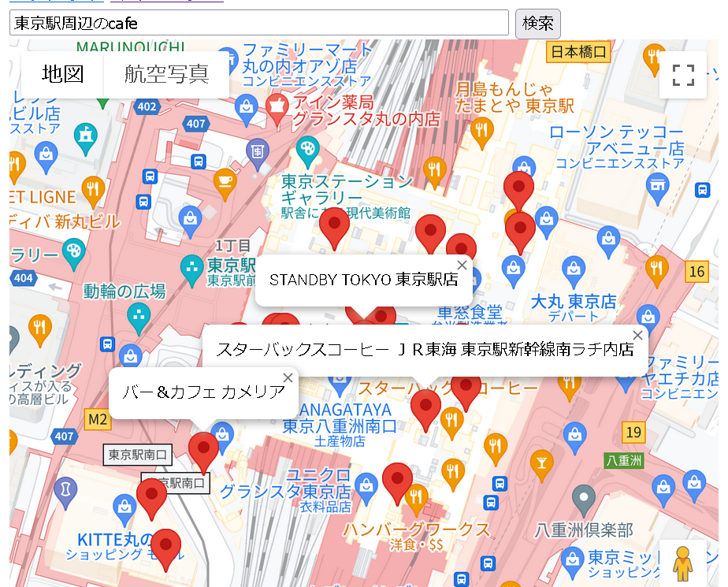728x587 pixels.
Task: Switch to the 地図 map view
Action: tap(63, 74)
